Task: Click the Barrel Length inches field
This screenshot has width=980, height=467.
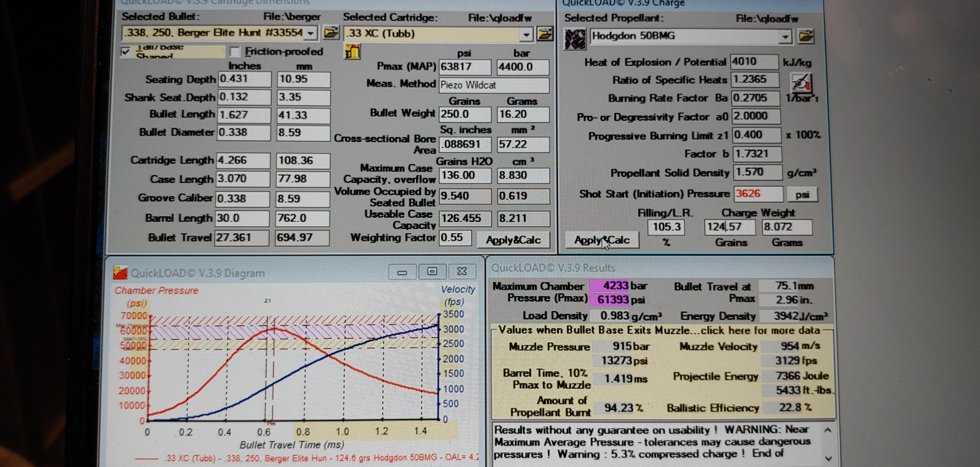Action: pos(242,218)
